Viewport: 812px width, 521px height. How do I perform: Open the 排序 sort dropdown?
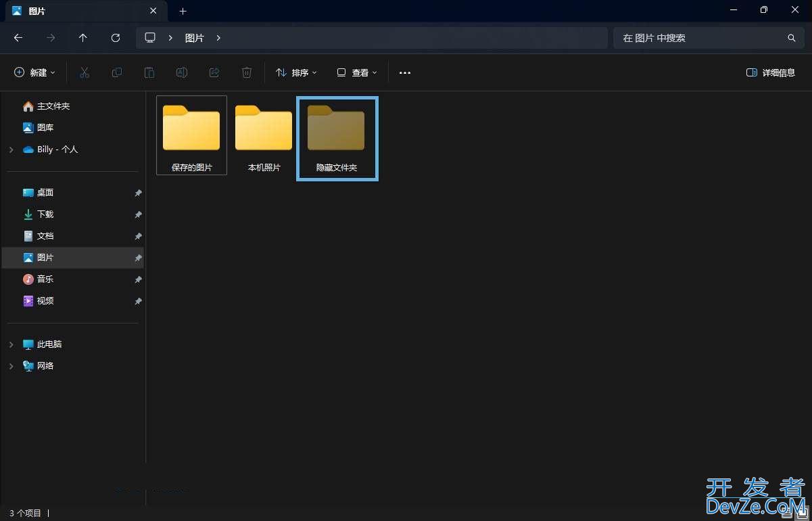pos(296,72)
